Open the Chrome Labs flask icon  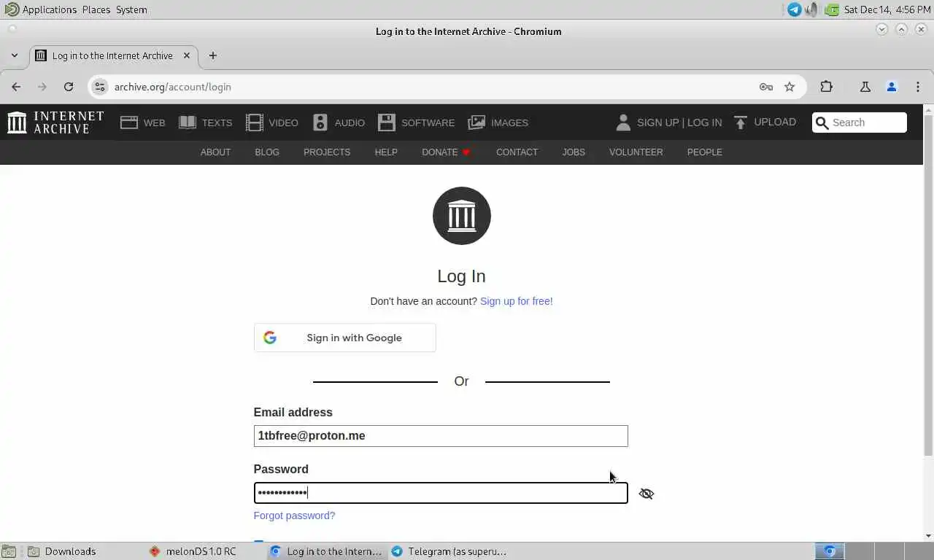(865, 87)
